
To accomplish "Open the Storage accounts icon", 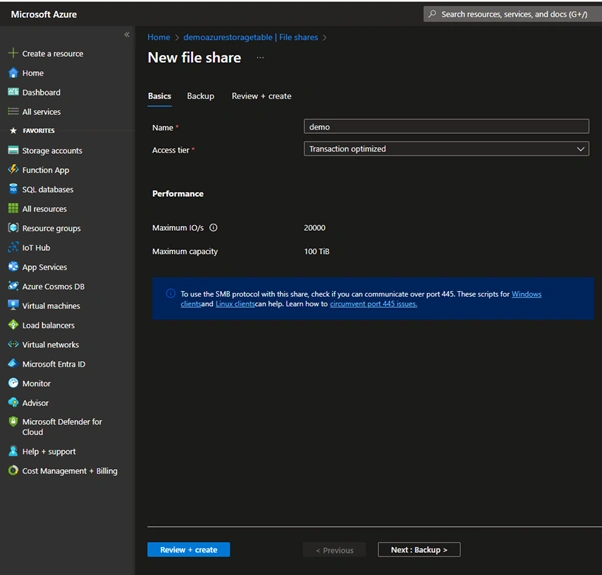I will pos(13,150).
